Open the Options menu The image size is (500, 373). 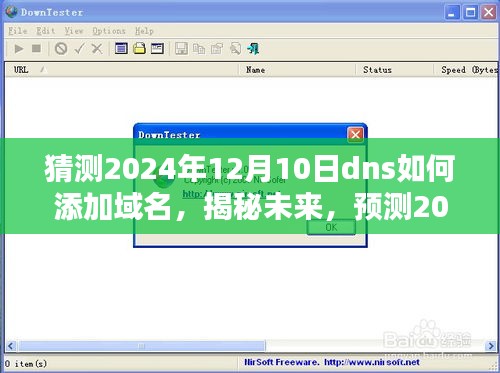point(109,31)
